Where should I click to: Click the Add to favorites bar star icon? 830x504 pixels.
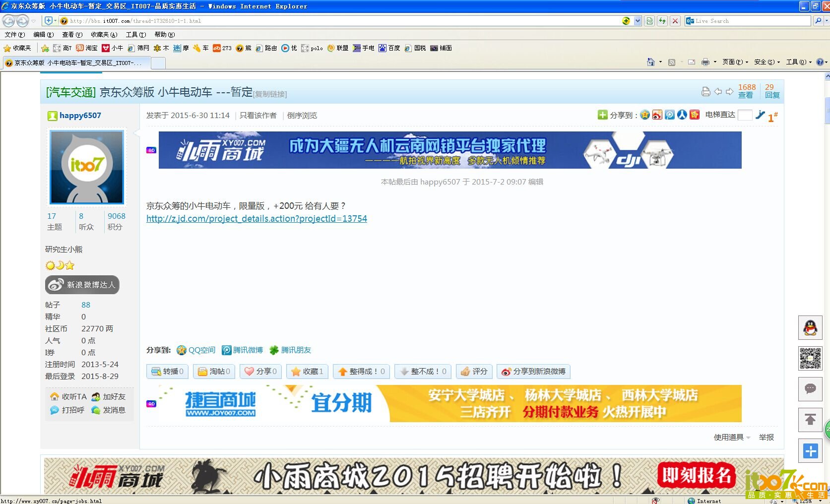45,48
